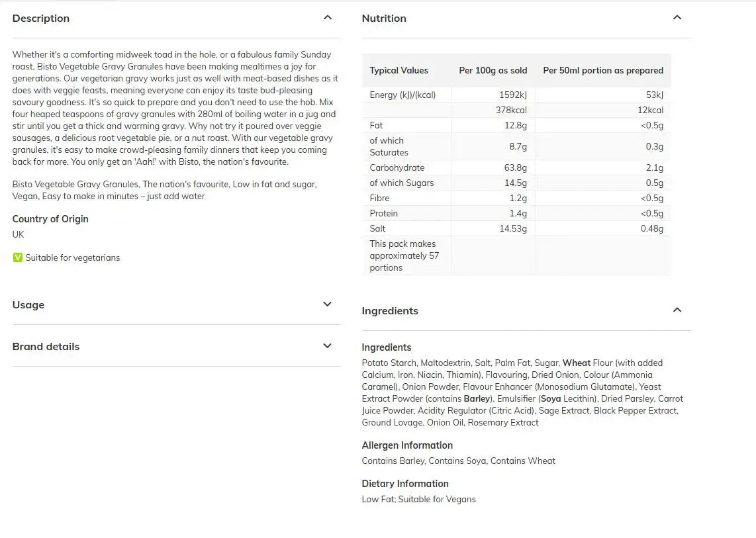Click the Salt row in nutrition table
This screenshot has height=538, width=756.
click(x=378, y=228)
